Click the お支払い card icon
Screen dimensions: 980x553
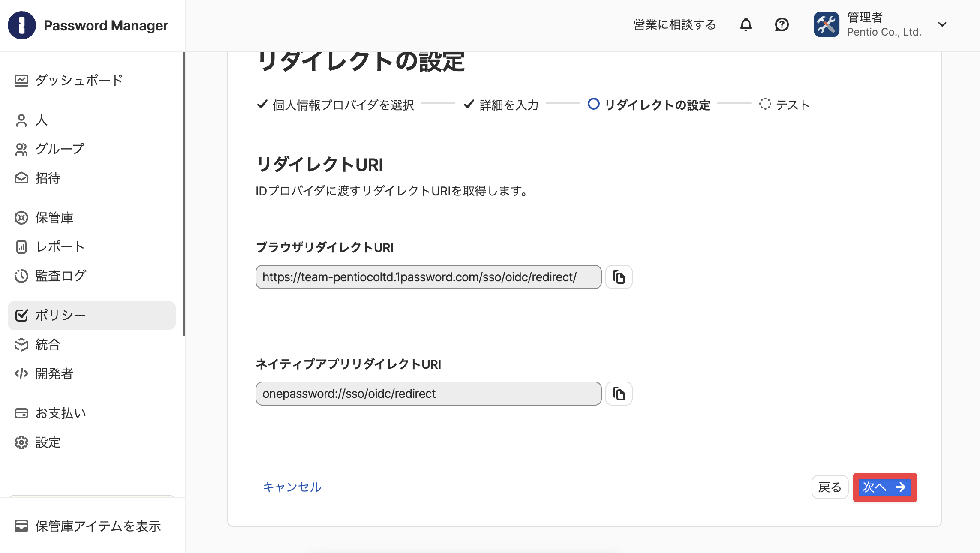pyautogui.click(x=21, y=413)
